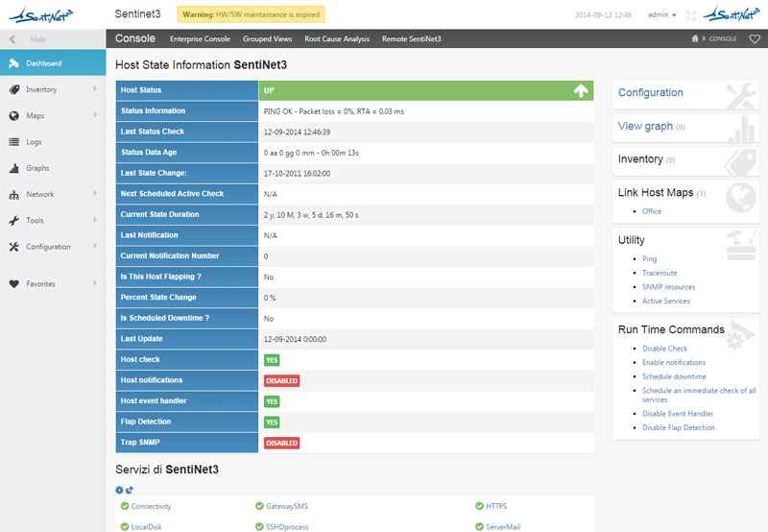Click the Schedule downtime command
This screenshot has height=532, width=768.
coord(674,376)
